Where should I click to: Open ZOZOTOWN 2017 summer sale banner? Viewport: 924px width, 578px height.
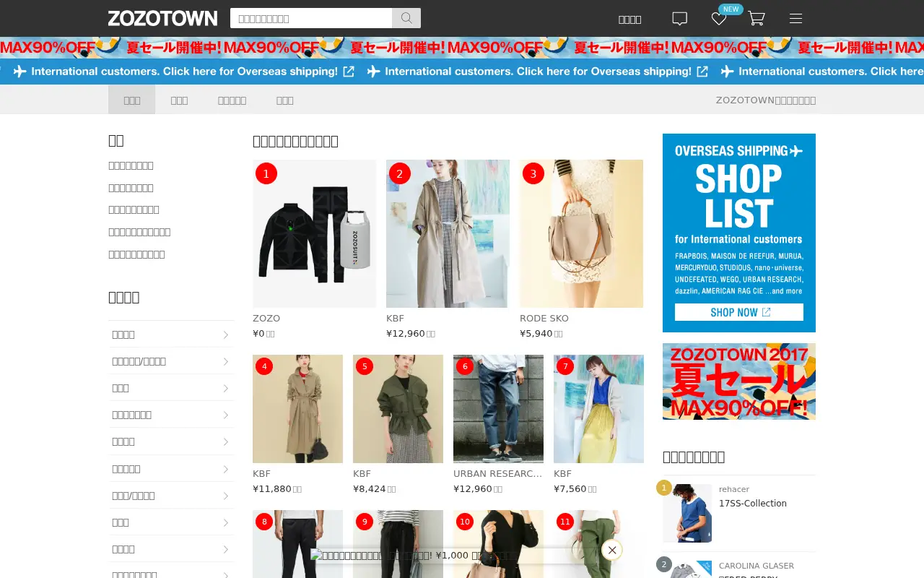[739, 381]
